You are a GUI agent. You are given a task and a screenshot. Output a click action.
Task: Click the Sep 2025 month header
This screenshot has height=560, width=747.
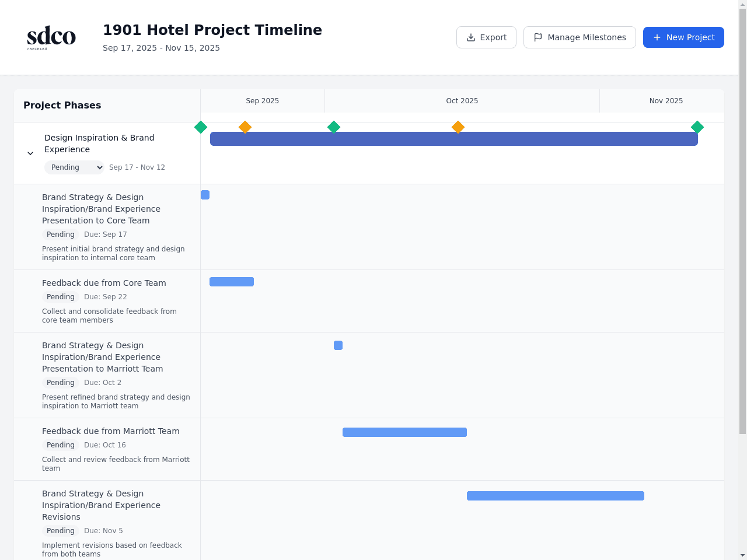(263, 101)
